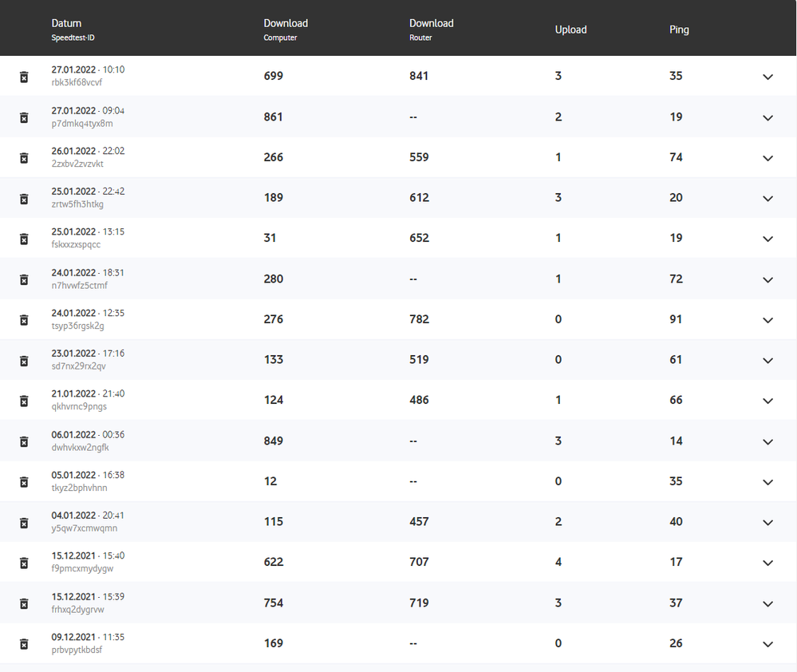
Task: Remove speedtest prbvpytkbdsf from history
Action: [x=24, y=644]
